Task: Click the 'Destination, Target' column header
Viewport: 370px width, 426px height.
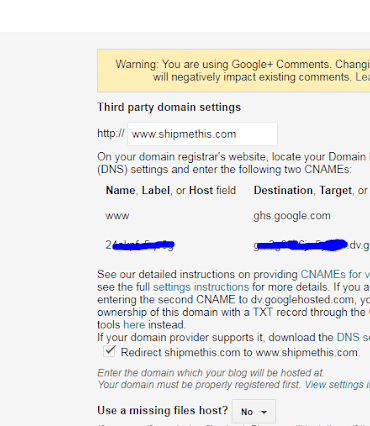Action: [310, 190]
